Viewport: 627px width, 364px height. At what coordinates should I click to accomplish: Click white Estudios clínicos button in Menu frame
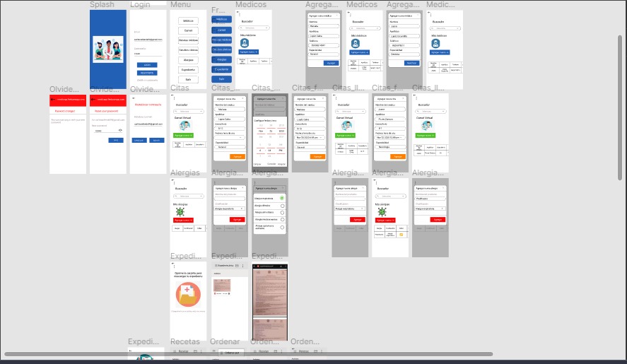188,50
